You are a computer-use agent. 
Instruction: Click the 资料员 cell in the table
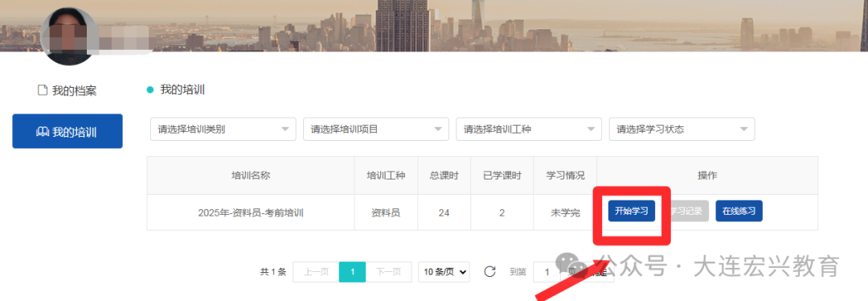click(x=386, y=212)
